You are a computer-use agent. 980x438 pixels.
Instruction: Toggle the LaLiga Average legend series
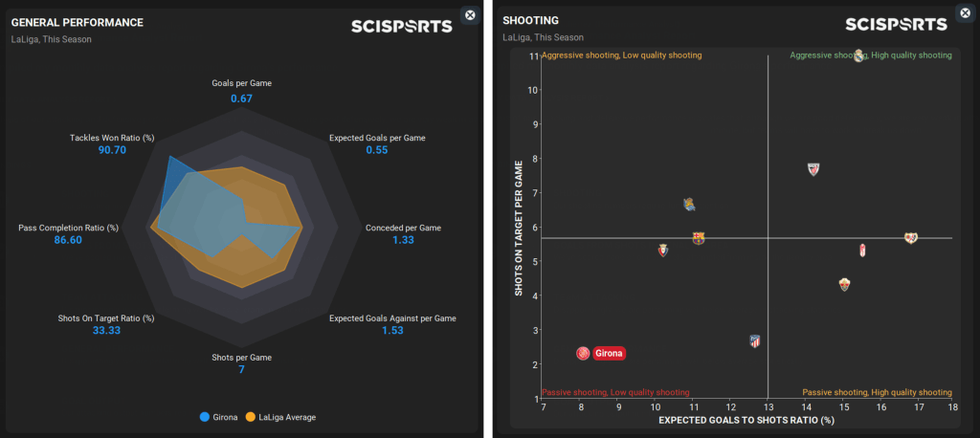point(280,417)
